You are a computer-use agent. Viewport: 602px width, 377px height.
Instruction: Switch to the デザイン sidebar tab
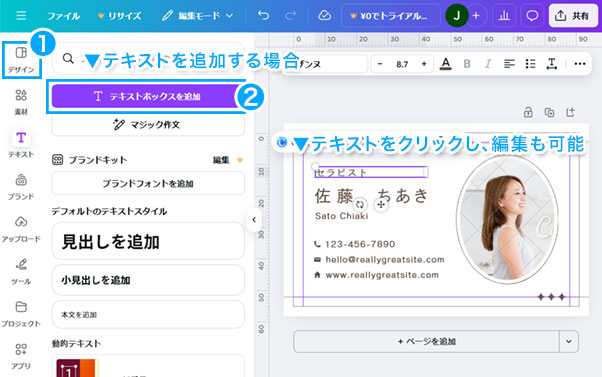pos(21,60)
